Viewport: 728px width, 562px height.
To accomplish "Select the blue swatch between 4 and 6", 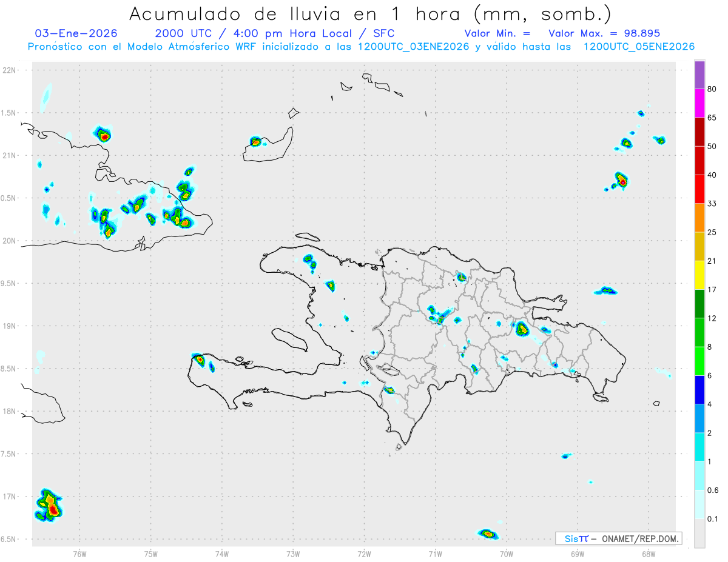I will tap(699, 390).
